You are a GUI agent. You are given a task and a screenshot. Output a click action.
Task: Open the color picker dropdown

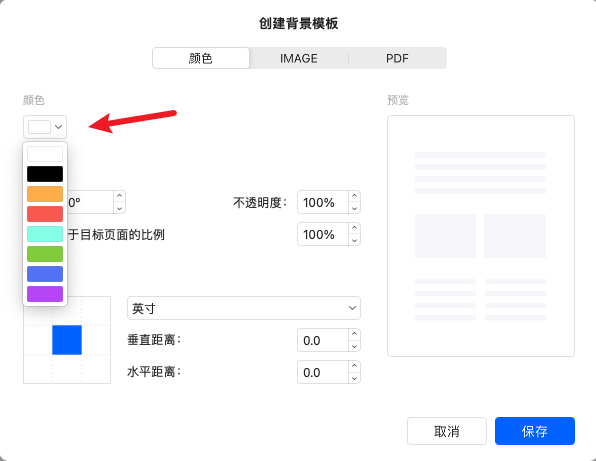click(x=45, y=127)
